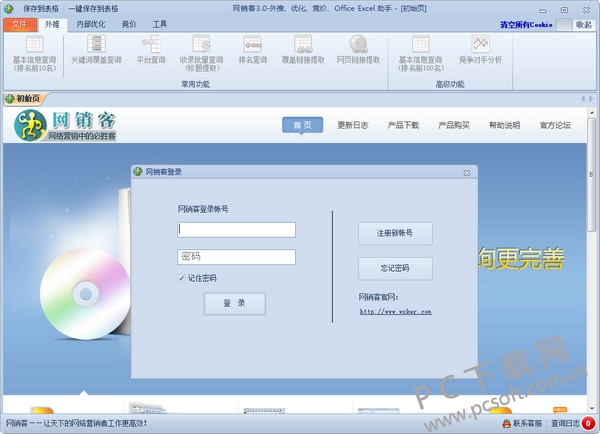
Task: Launch the 平台查询 tool
Action: click(x=151, y=49)
